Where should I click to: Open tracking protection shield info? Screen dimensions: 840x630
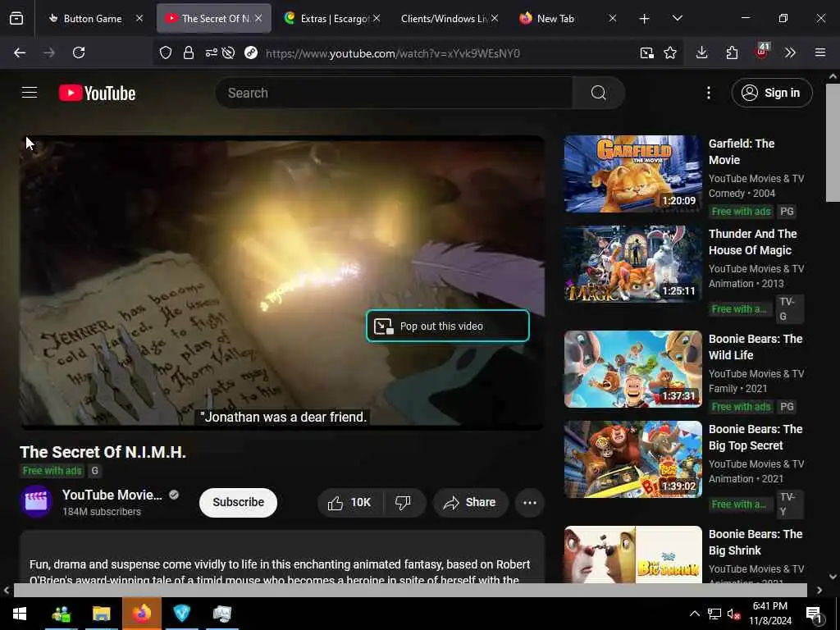[166, 52]
